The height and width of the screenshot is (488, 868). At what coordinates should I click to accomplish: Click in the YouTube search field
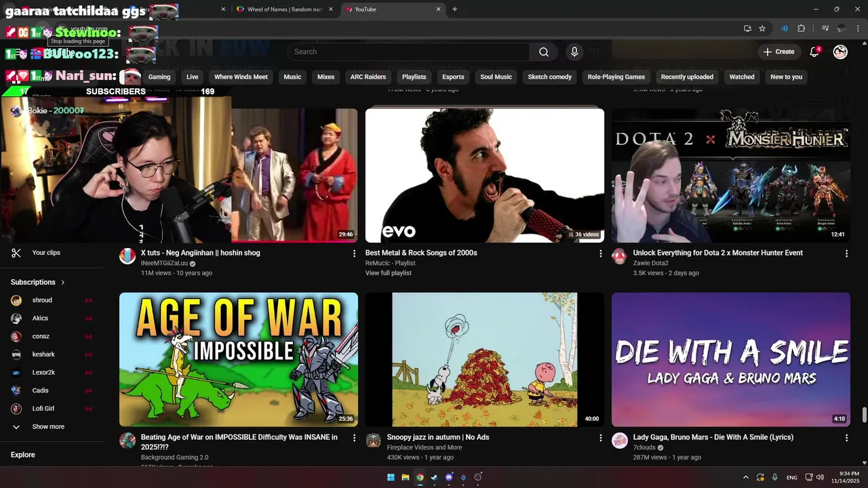tap(408, 52)
